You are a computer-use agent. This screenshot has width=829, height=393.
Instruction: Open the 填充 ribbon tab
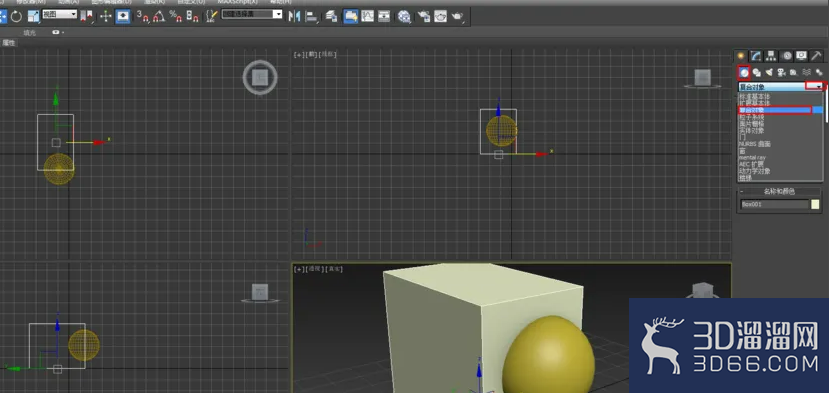click(30, 33)
